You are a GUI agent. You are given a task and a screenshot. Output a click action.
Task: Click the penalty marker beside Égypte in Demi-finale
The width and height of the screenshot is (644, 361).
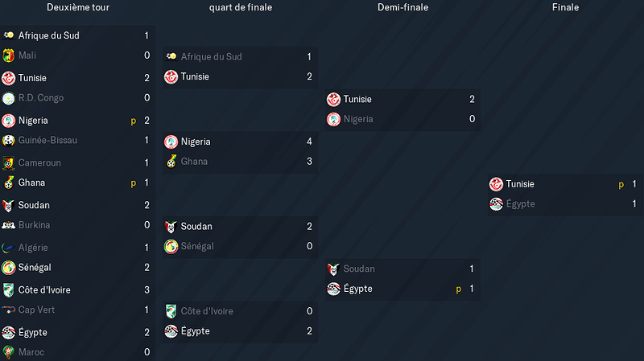[x=459, y=289]
